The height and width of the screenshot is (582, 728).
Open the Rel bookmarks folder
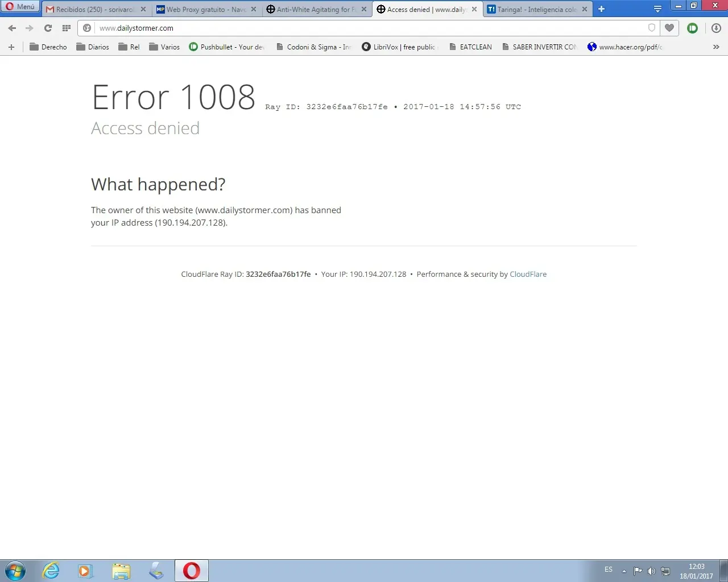click(x=129, y=47)
